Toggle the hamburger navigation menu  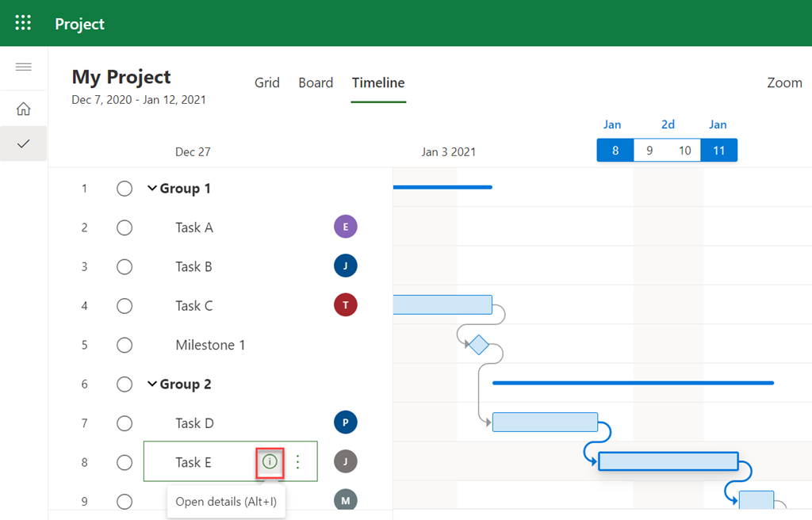pyautogui.click(x=24, y=67)
